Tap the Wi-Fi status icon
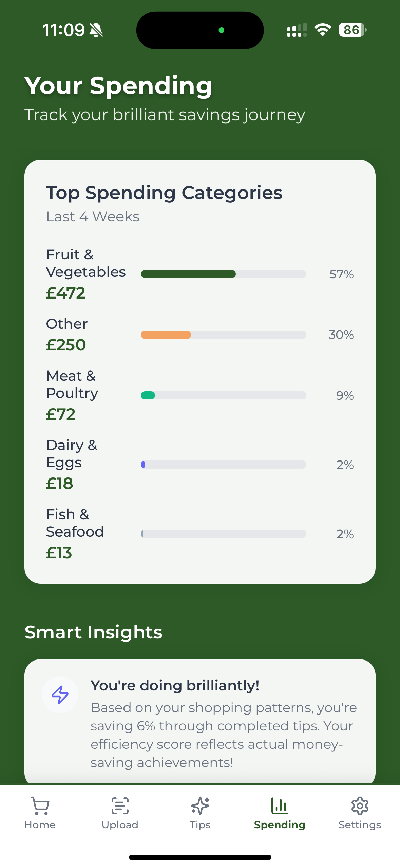This screenshot has width=400, height=868. tap(323, 30)
